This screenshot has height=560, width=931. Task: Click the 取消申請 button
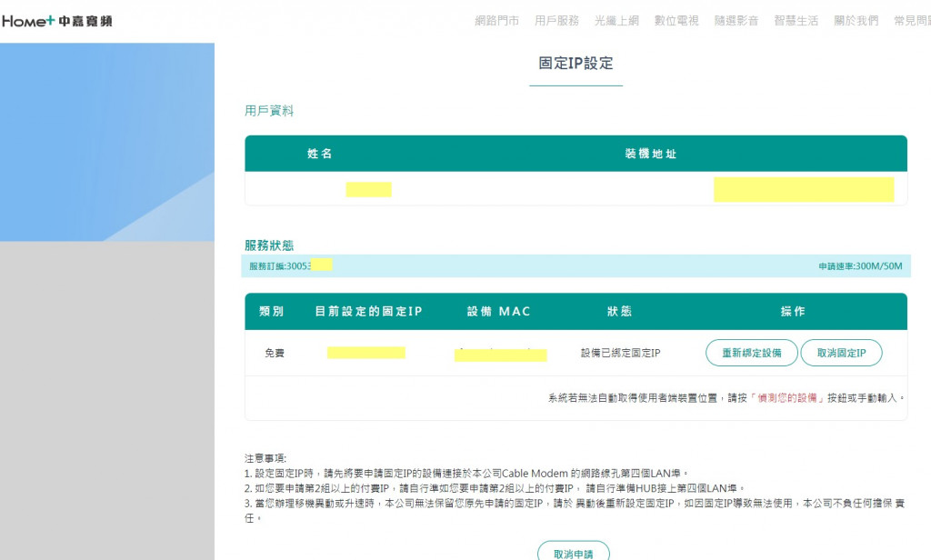tap(574, 553)
